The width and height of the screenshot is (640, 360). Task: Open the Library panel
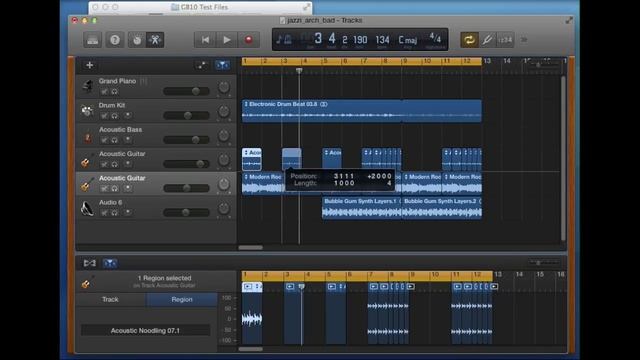92,40
